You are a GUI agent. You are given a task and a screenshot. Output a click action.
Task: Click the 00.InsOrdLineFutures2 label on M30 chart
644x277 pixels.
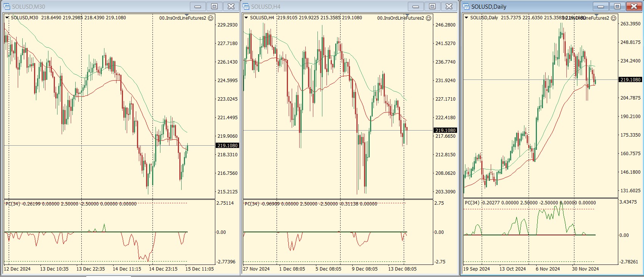click(183, 18)
